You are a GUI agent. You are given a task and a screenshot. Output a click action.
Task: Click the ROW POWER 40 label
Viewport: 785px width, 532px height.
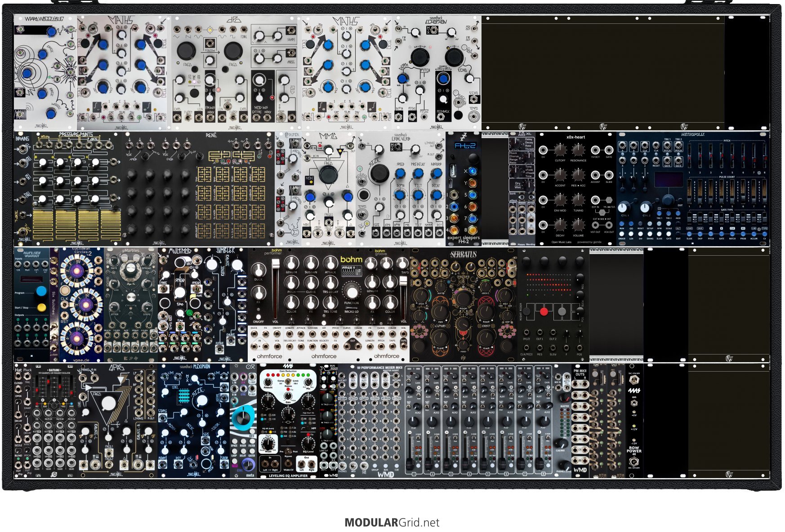coord(634,451)
